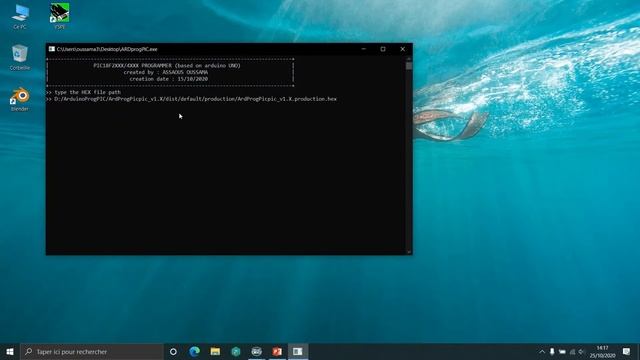Image resolution: width=640 pixels, height=360 pixels.
Task: Click the 'PIC18F2XXX/4XXX PROGRAMMER' header line
Action: tap(167, 65)
